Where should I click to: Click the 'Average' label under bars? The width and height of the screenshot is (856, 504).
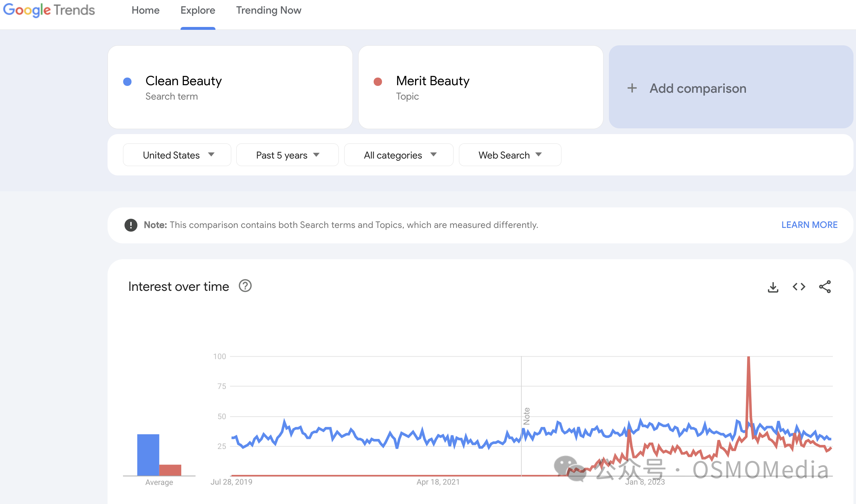tap(159, 482)
